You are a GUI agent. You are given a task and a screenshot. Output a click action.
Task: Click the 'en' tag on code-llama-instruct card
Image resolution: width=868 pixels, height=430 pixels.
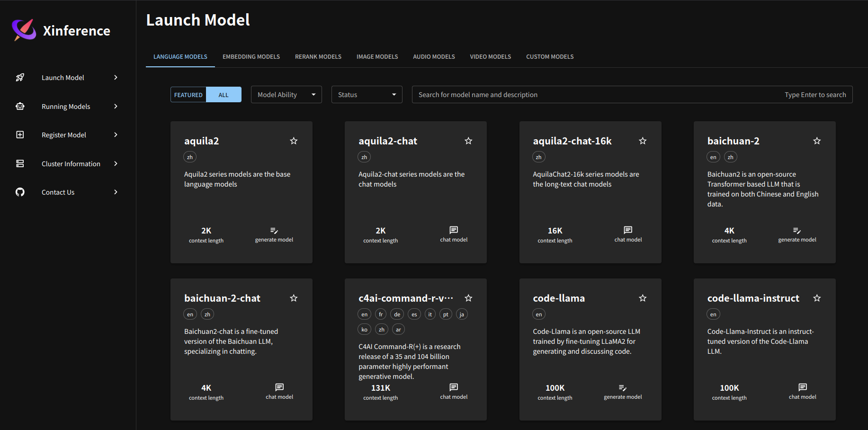point(713,314)
